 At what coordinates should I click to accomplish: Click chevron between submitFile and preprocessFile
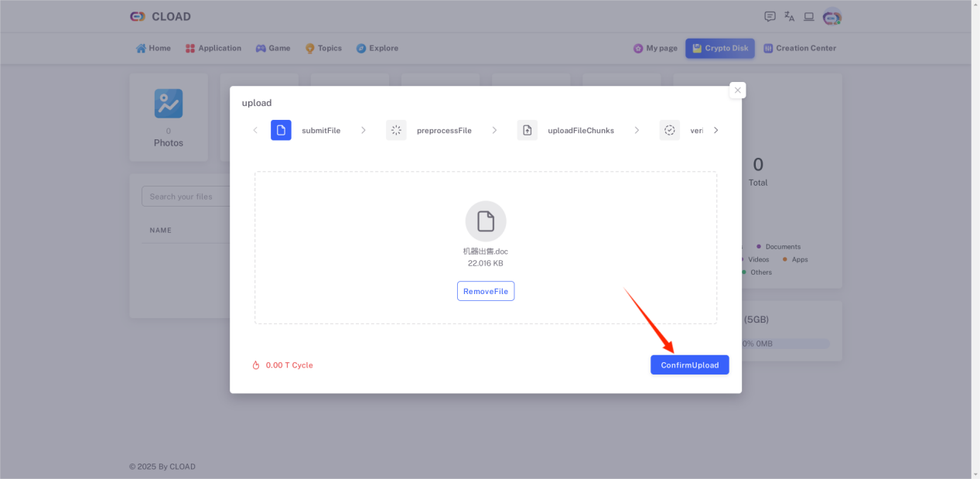pyautogui.click(x=363, y=130)
